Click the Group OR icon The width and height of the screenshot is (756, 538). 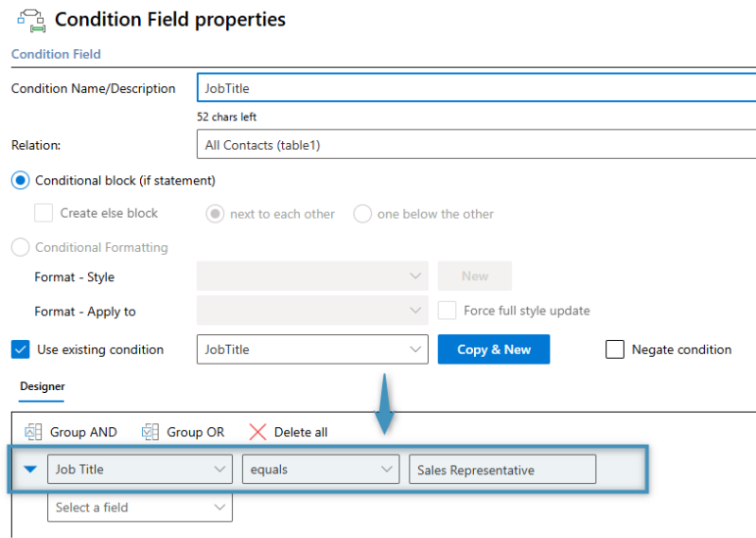click(x=150, y=432)
